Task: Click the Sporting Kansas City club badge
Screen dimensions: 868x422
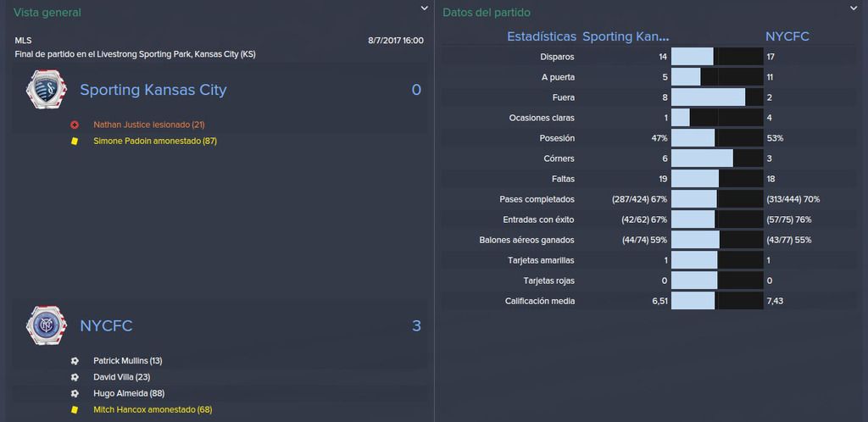Action: point(47,89)
